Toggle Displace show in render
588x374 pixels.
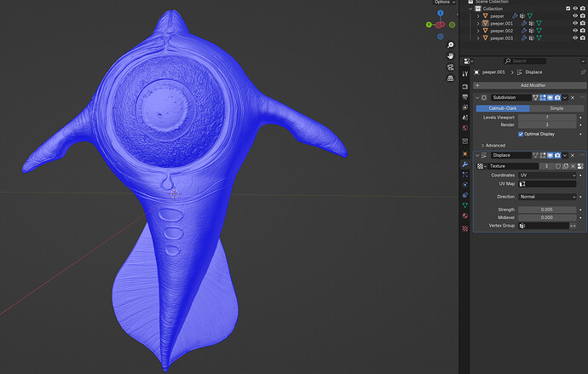[x=557, y=155]
